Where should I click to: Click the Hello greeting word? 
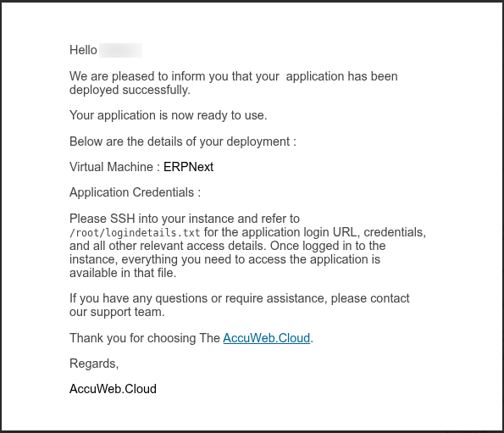83,50
